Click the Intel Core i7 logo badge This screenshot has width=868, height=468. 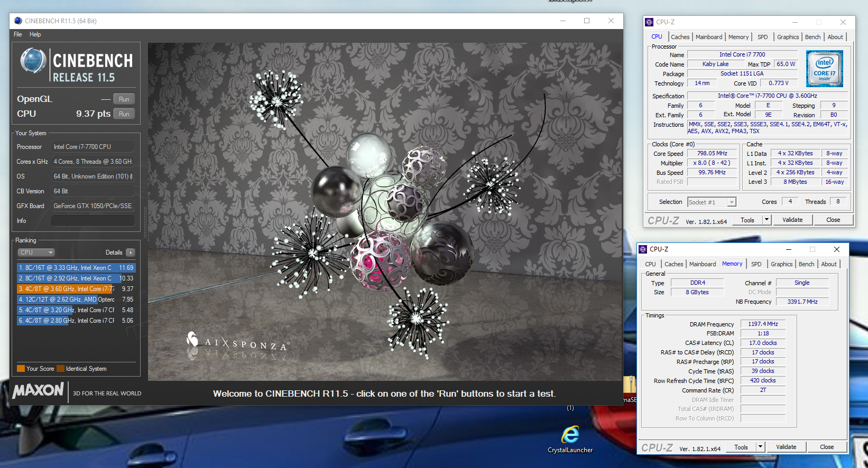coord(824,69)
